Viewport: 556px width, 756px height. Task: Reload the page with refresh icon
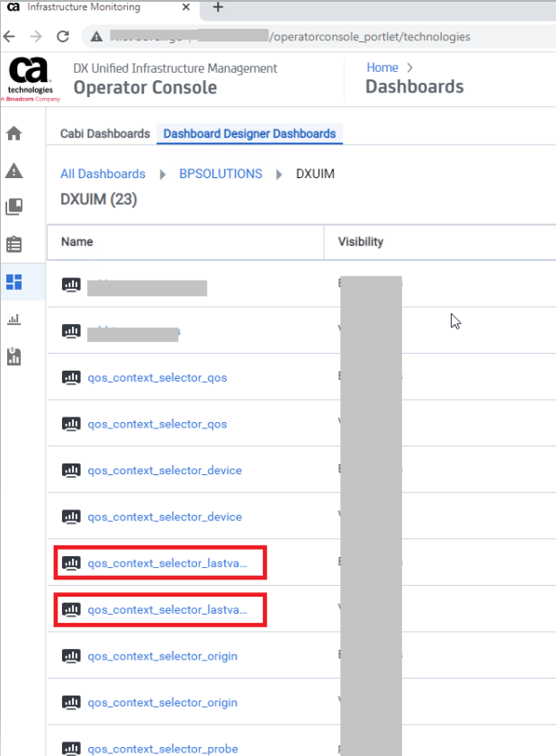click(63, 36)
